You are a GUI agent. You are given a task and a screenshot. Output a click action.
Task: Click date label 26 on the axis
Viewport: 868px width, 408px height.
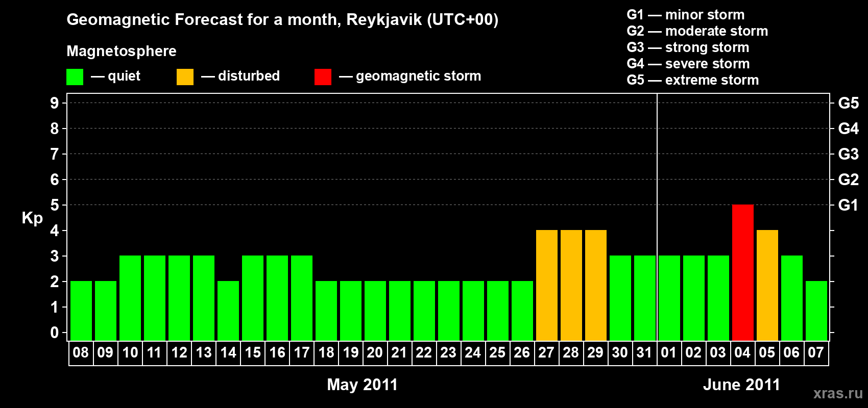point(522,352)
